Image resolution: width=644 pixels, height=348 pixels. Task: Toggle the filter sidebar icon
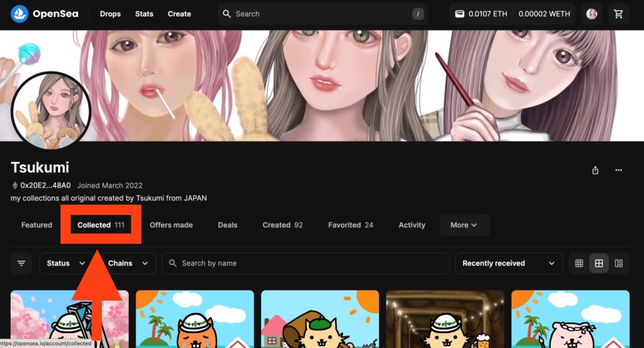21,263
